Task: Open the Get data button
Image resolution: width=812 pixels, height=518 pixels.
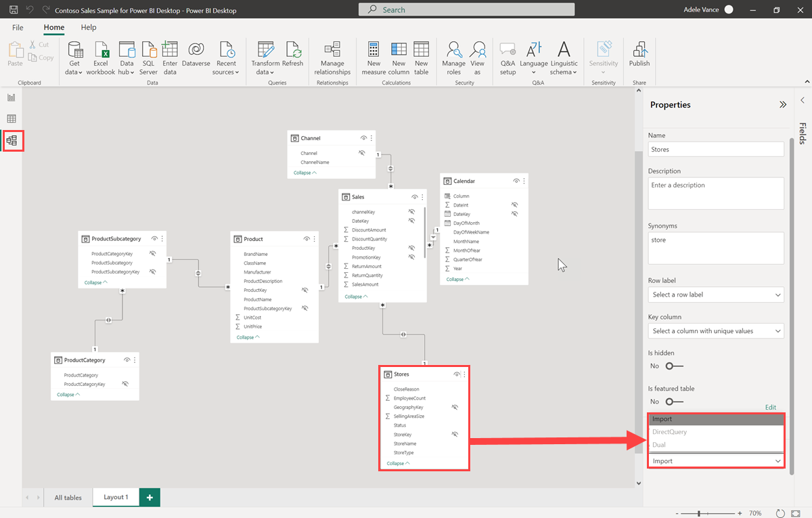Action: (x=74, y=58)
